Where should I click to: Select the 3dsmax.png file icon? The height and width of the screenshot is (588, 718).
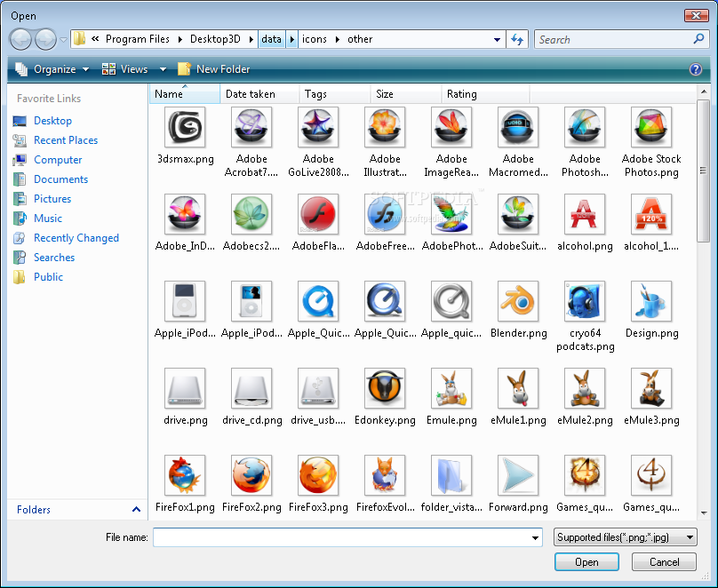coord(185,127)
